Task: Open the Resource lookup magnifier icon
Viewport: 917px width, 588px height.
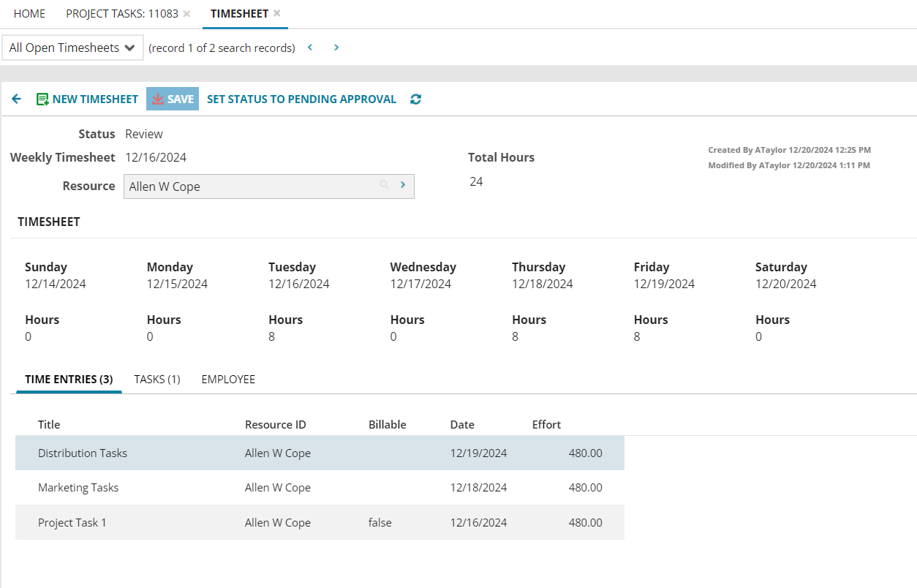Action: [x=384, y=186]
